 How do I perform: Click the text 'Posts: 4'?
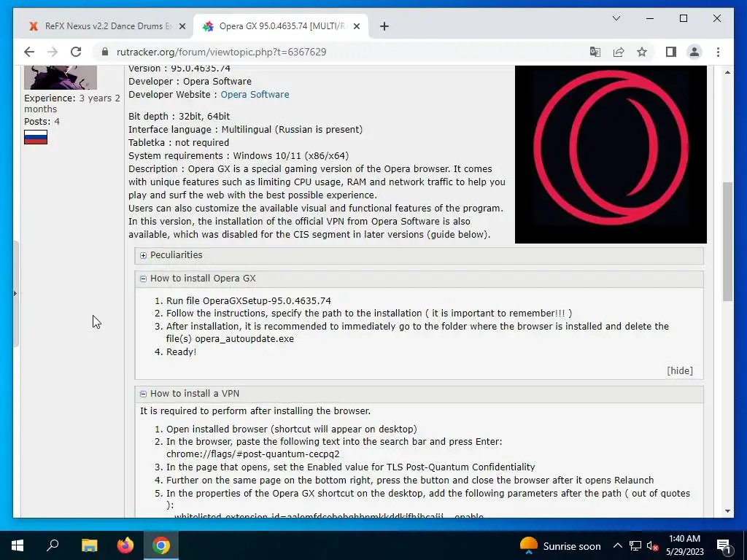[42, 122]
